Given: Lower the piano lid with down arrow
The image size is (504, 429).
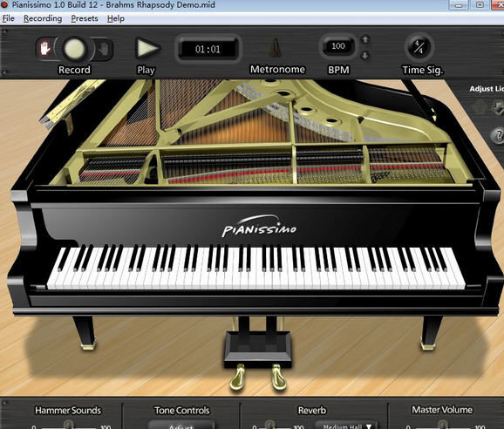Looking at the screenshot, I should 498,107.
